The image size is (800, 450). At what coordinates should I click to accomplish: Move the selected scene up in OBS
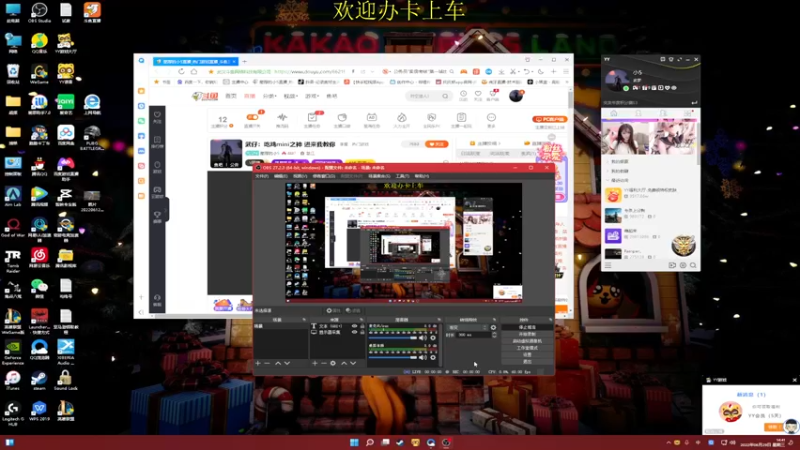pos(278,363)
